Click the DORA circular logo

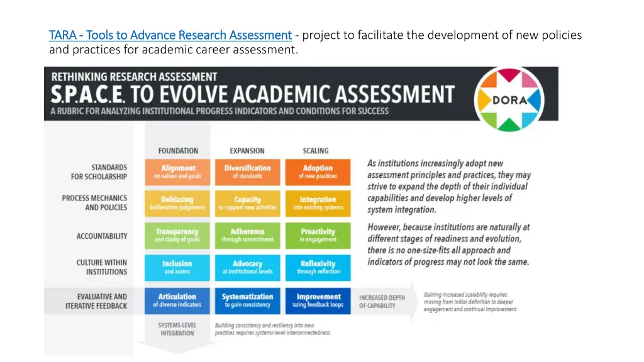[509, 100]
